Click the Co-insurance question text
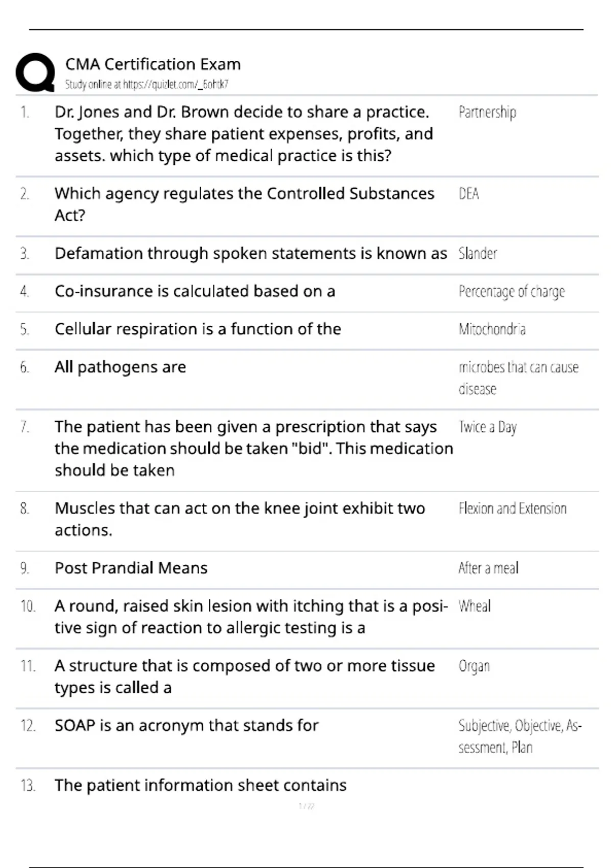Image resolution: width=613 pixels, height=868 pixels. (195, 291)
